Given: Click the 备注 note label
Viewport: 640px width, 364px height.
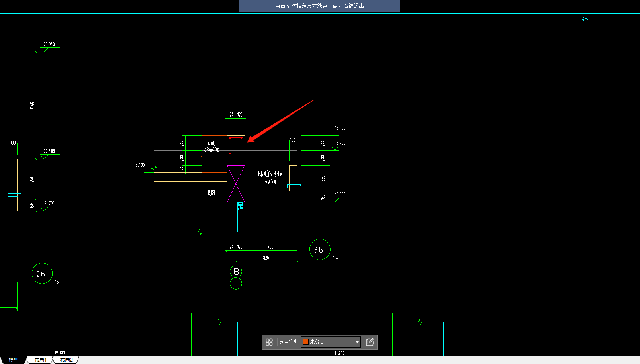Looking at the screenshot, I should (x=586, y=19).
